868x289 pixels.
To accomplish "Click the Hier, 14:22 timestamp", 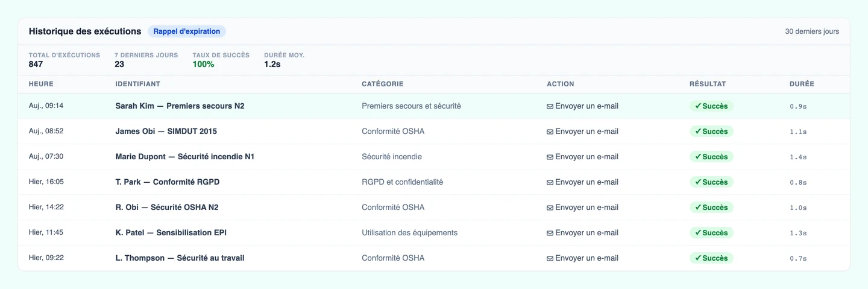I will coord(46,208).
